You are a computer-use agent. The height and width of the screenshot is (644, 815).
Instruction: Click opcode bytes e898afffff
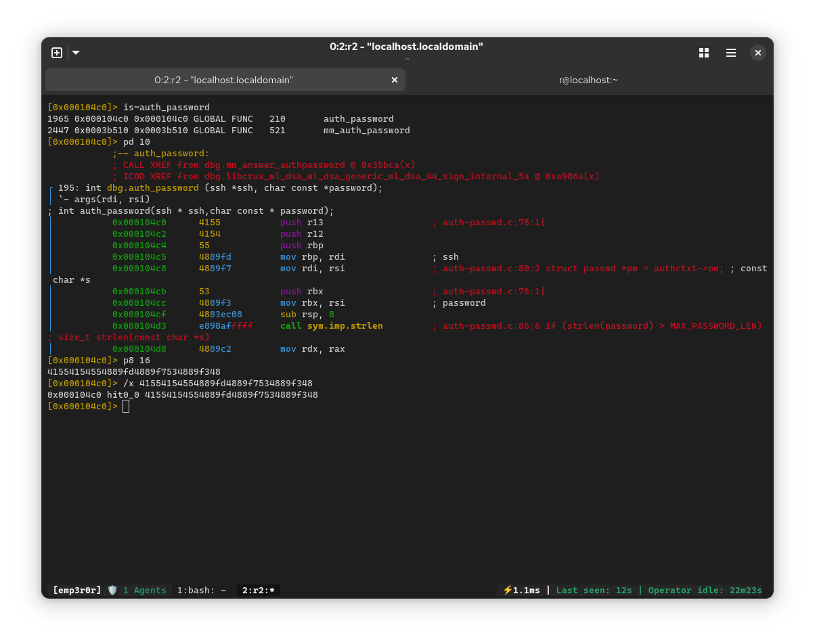pos(226,326)
